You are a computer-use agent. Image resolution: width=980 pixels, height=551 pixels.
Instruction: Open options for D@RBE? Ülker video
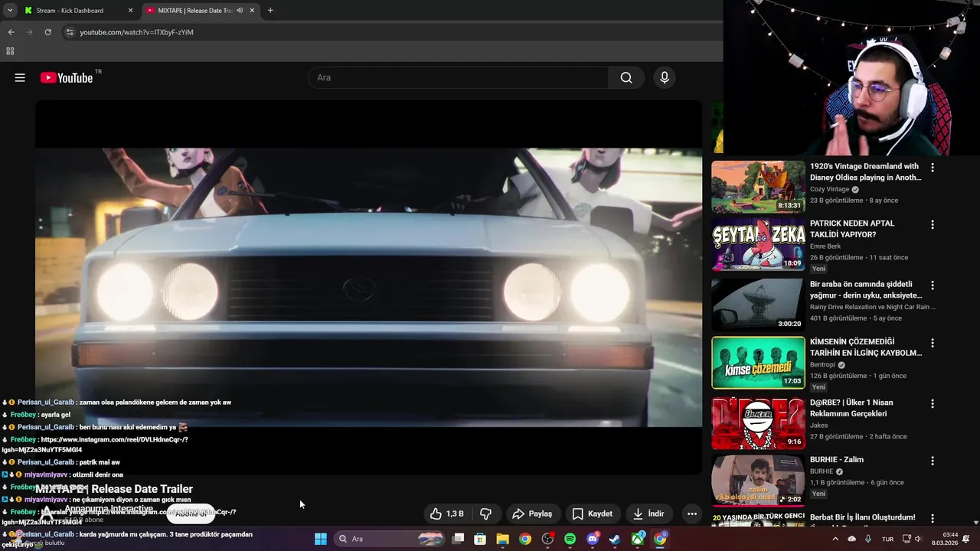click(933, 403)
